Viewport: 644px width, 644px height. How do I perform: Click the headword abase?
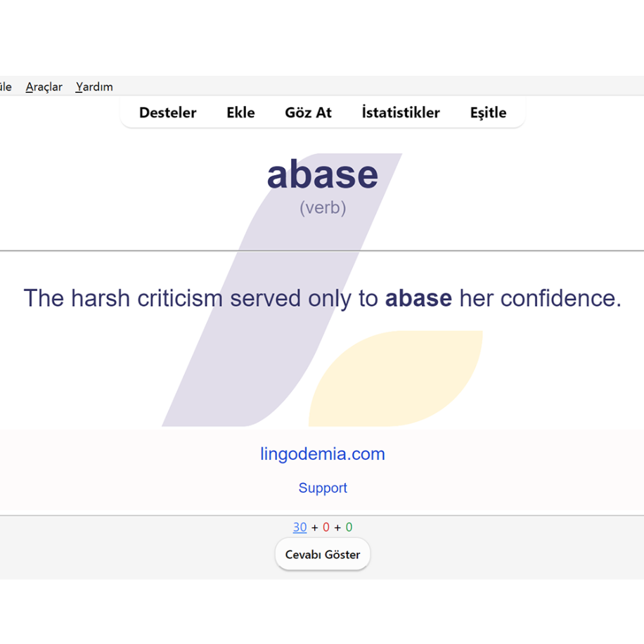pyautogui.click(x=323, y=174)
